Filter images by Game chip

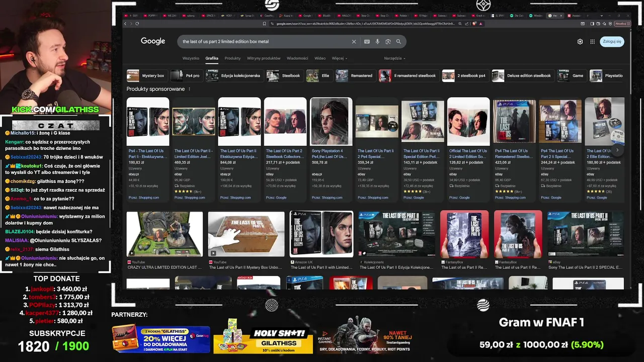572,76
